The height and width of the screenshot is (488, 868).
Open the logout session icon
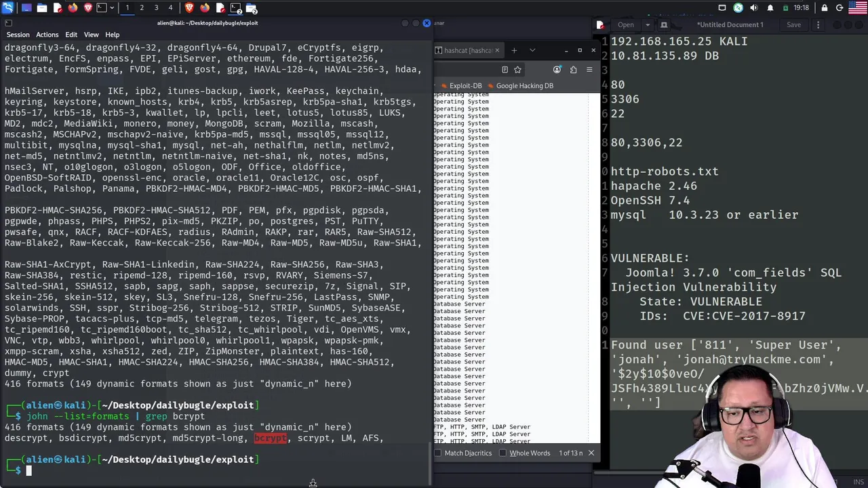[x=840, y=7]
